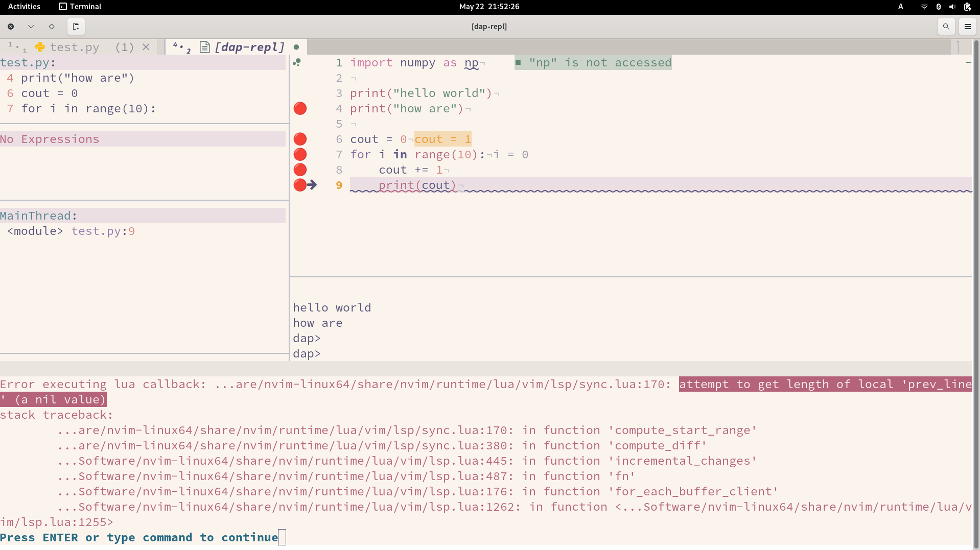Viewport: 980px width, 550px height.
Task: Select the Python icon on test.py tab
Action: point(41,47)
